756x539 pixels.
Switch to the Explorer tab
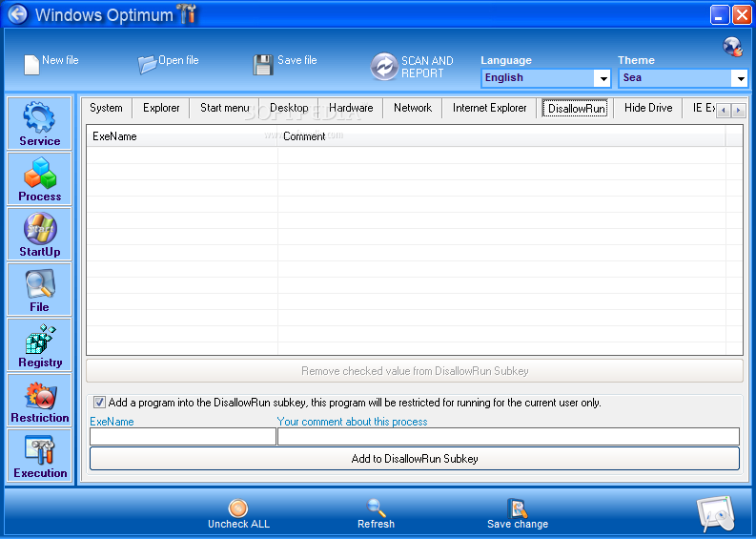click(161, 108)
